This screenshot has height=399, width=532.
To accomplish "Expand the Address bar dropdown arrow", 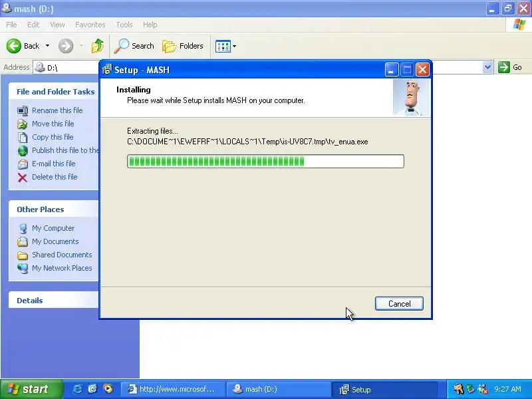I will click(487, 67).
